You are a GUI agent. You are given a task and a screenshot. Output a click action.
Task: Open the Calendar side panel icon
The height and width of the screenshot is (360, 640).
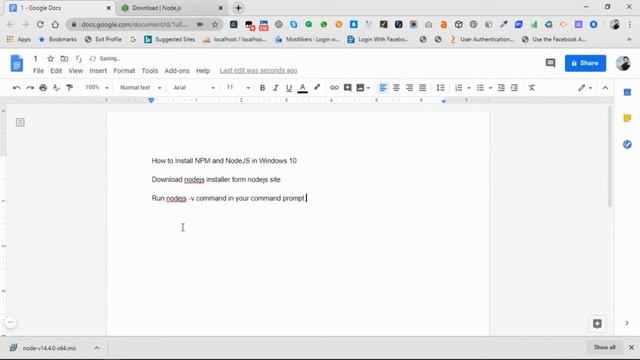point(627,92)
